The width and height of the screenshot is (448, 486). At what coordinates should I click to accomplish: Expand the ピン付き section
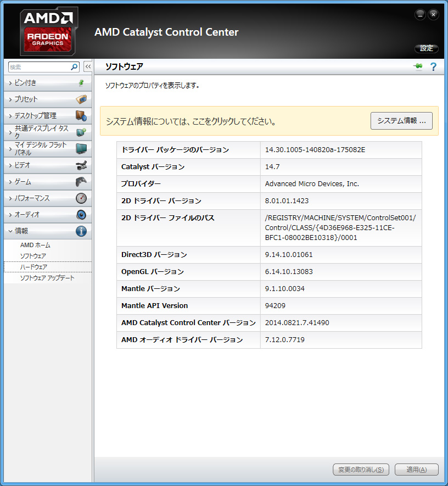48,83
